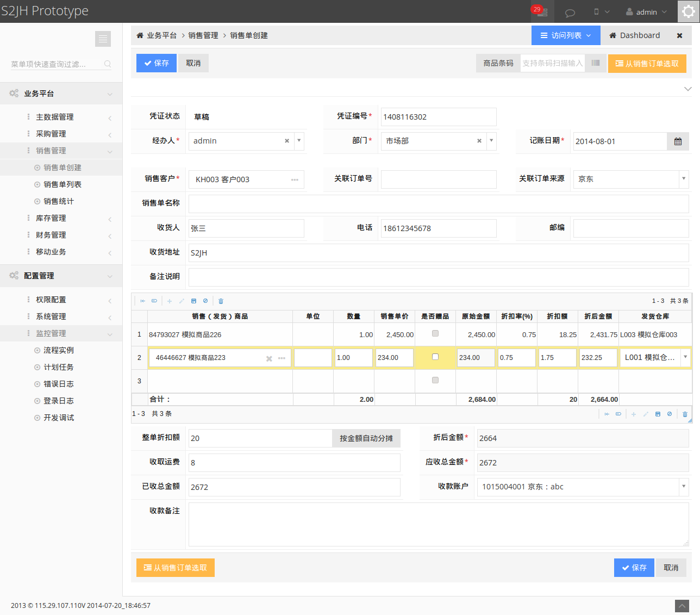Click the home icon in breadcrumb

(x=140, y=35)
